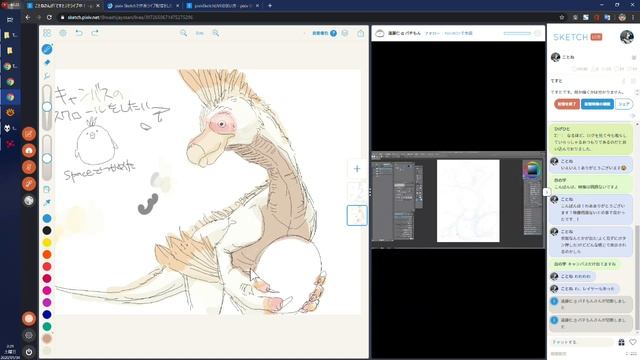Click the red end broadcast button
Viewport: 640px width, 360px height.
coord(567,104)
